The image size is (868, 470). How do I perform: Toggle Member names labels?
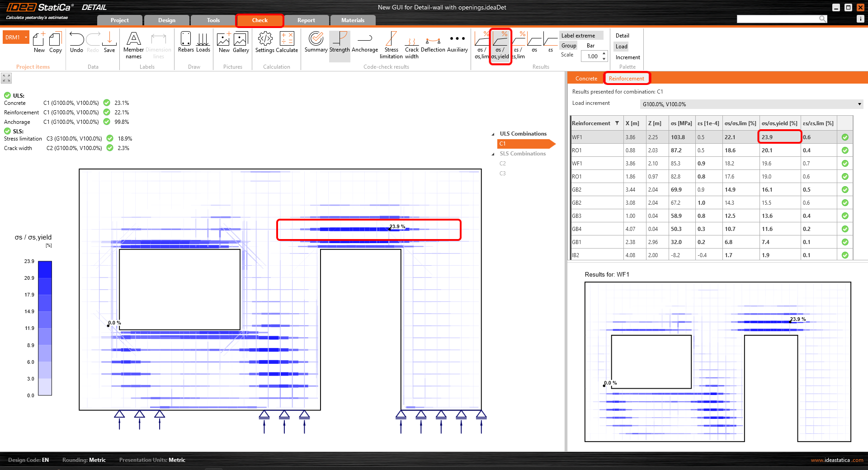coord(133,45)
